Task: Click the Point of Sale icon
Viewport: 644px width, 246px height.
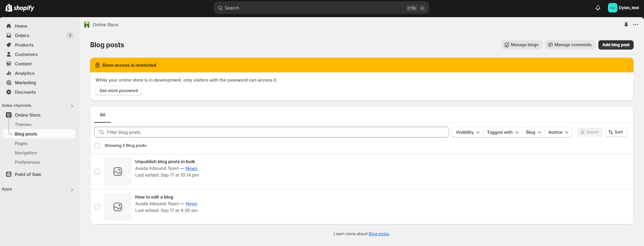Action: tap(9, 174)
